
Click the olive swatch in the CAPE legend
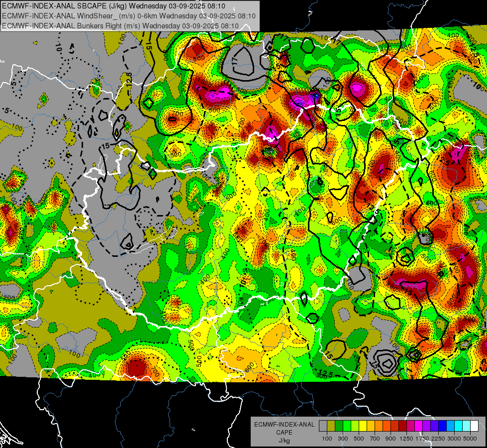tap(331, 426)
